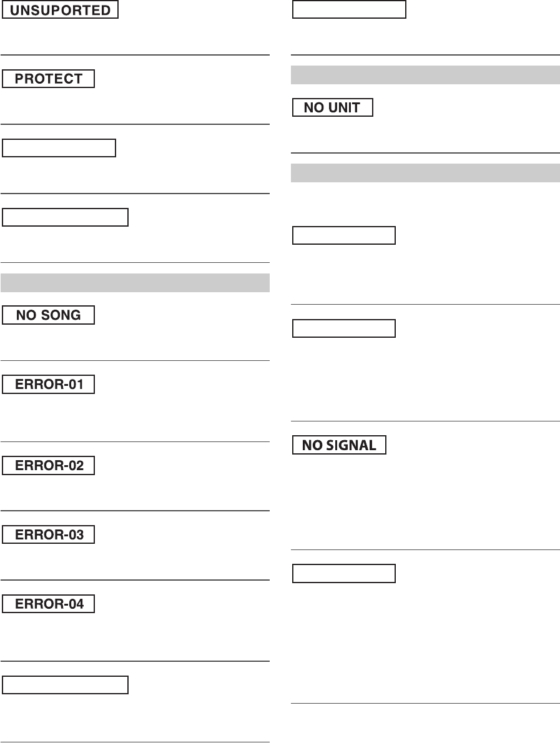Click the blank box above the NO UNIT section
The height and width of the screenshot is (743, 560).
350,10
